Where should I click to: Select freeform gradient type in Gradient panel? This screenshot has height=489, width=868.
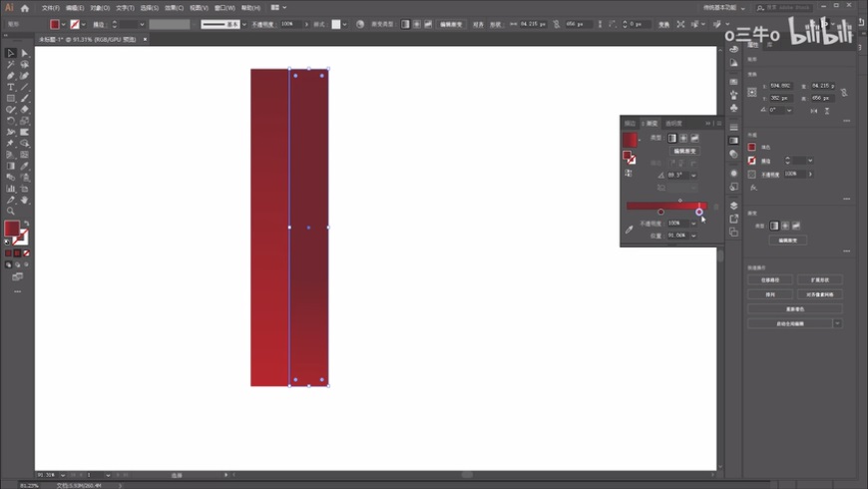pyautogui.click(x=694, y=138)
